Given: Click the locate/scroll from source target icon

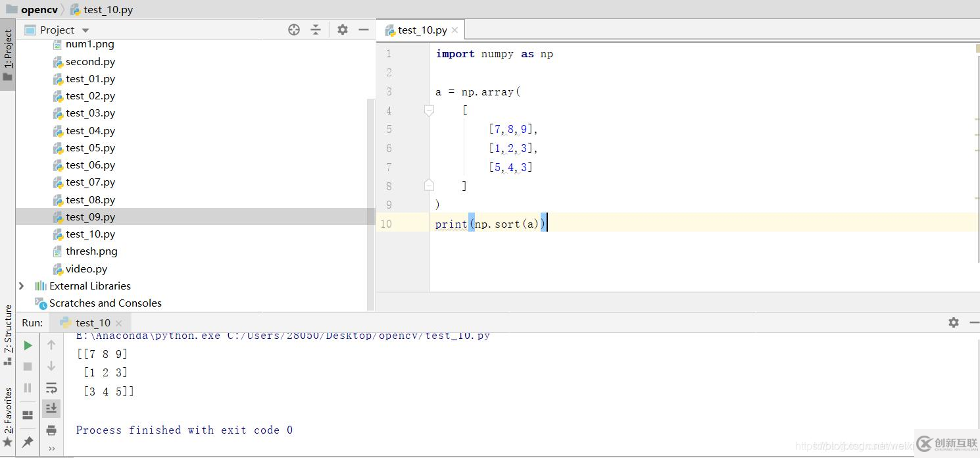Looking at the screenshot, I should point(294,30).
